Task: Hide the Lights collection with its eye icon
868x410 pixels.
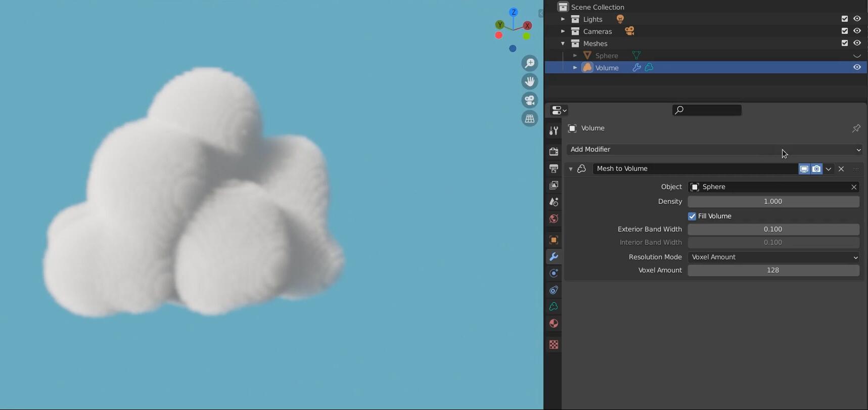Action: [x=857, y=19]
